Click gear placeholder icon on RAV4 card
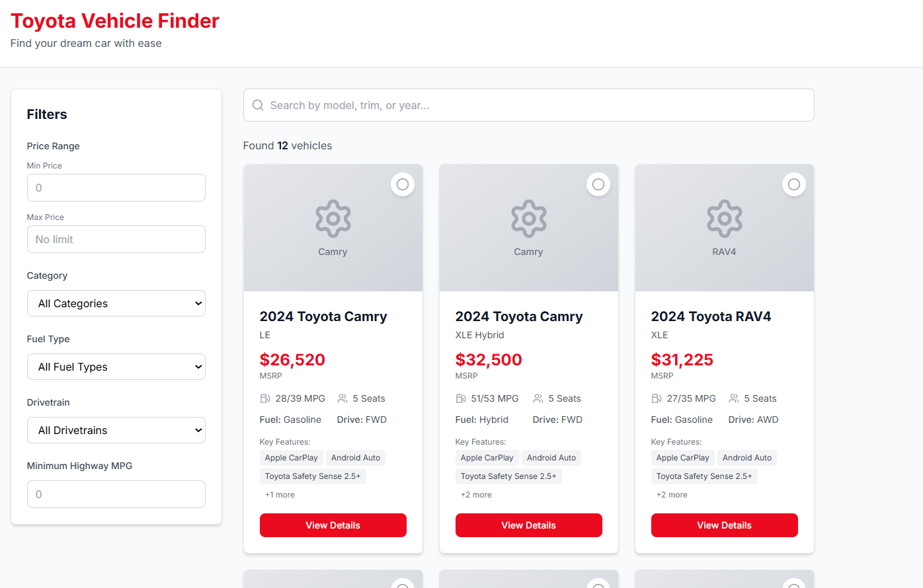This screenshot has height=588, width=923. click(x=725, y=219)
